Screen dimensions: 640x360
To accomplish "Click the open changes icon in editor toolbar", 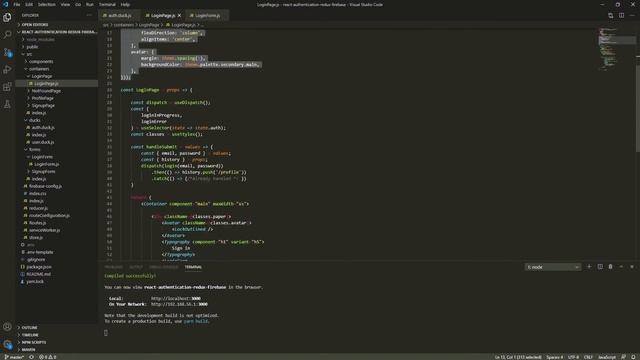I will pos(611,16).
